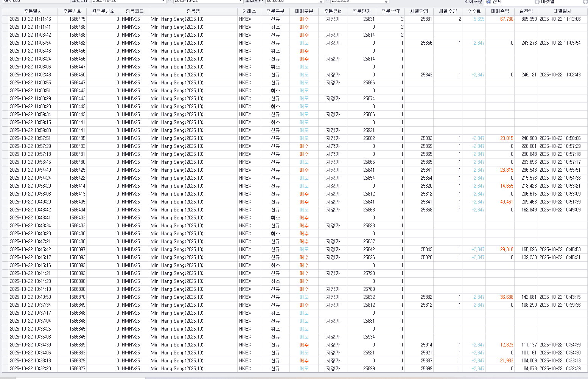Screen dimensions: 588x379
Task: Open the 23:59:59 end time dropdown
Action: point(386,2)
